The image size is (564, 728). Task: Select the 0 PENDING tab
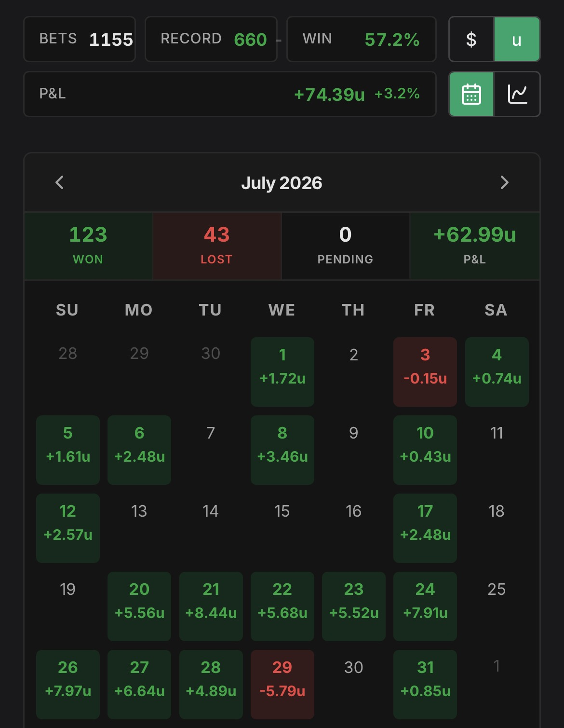tap(346, 246)
